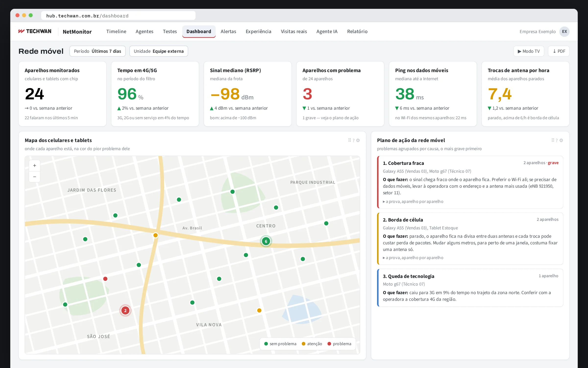The width and height of the screenshot is (588, 368).
Task: Select the green marker above Vila Nova label
Action: [x=192, y=302]
